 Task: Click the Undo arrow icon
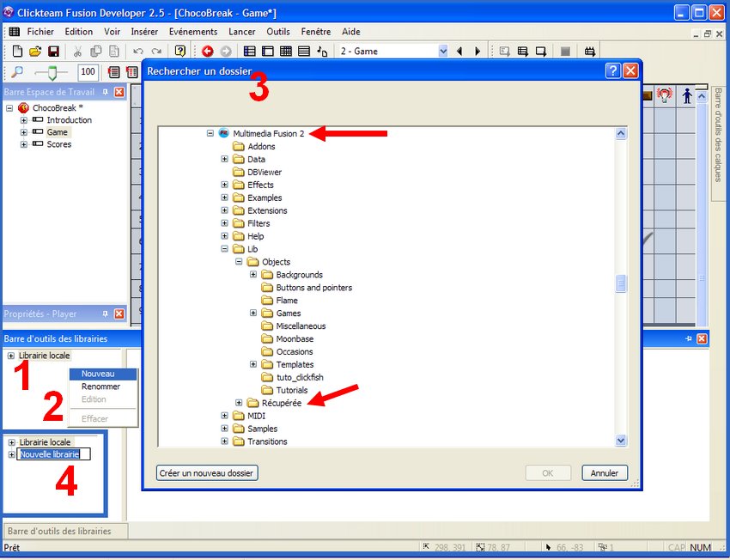(x=137, y=52)
